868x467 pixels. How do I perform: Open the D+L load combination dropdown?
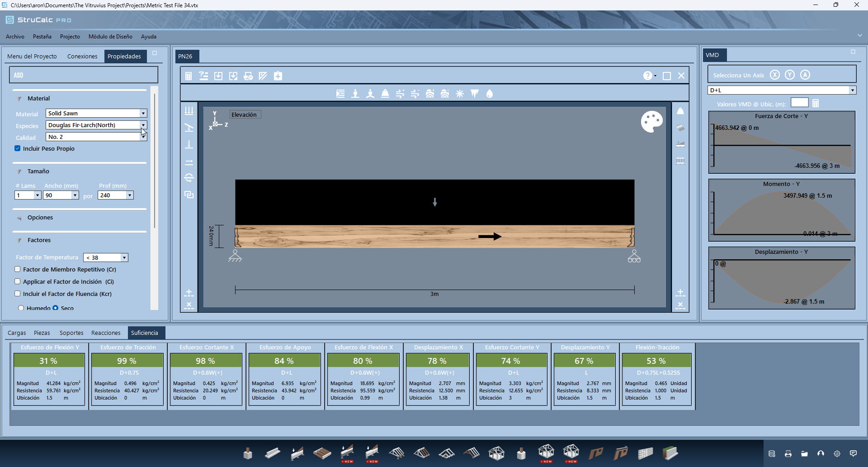[852, 91]
